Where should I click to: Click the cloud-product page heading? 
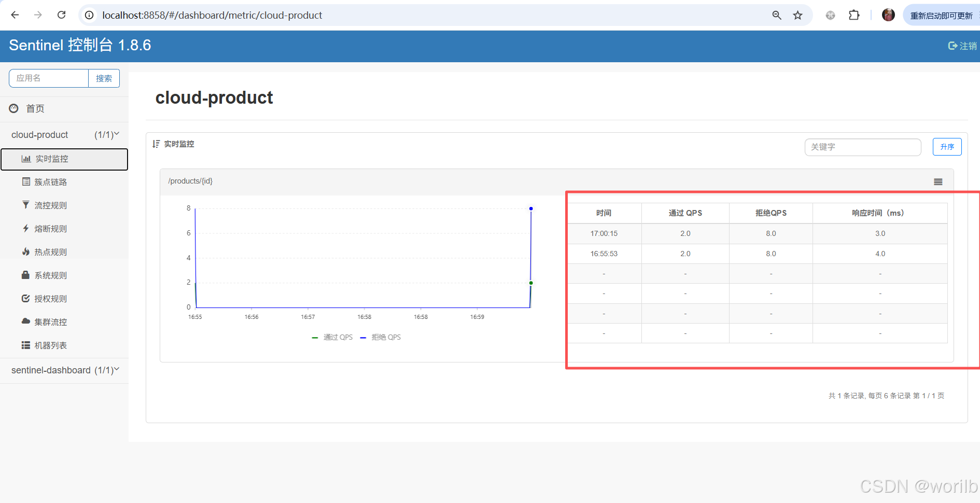pyautogui.click(x=214, y=97)
